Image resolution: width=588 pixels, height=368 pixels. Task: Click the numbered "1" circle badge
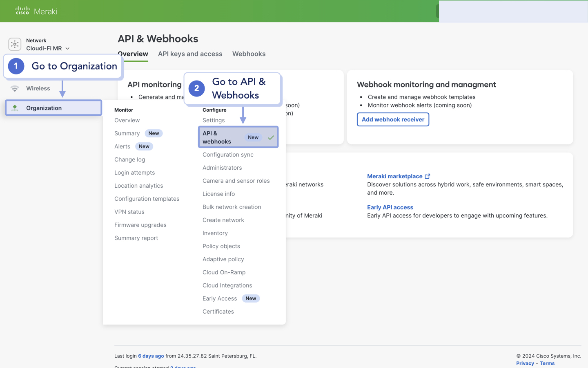(16, 66)
